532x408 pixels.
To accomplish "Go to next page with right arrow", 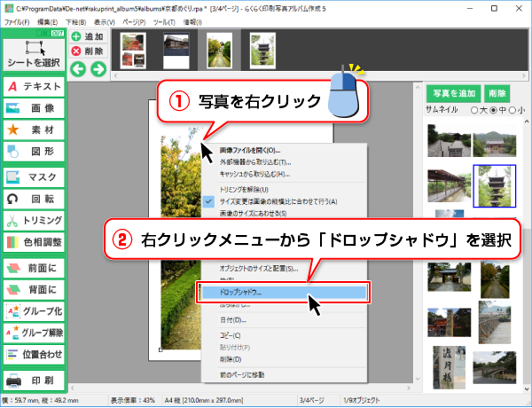I will tap(97, 68).
